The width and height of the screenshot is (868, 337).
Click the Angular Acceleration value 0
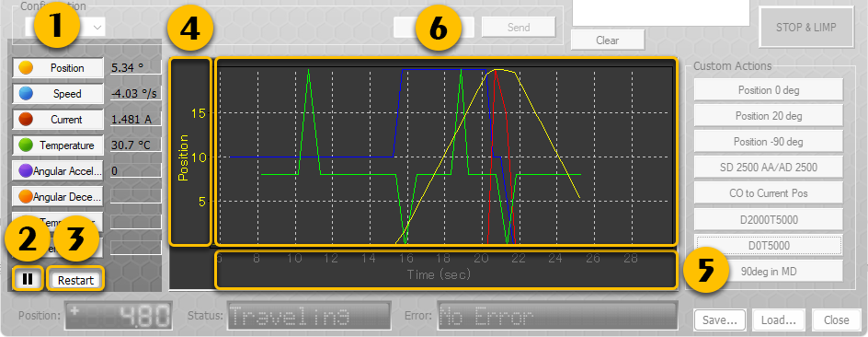click(x=136, y=170)
